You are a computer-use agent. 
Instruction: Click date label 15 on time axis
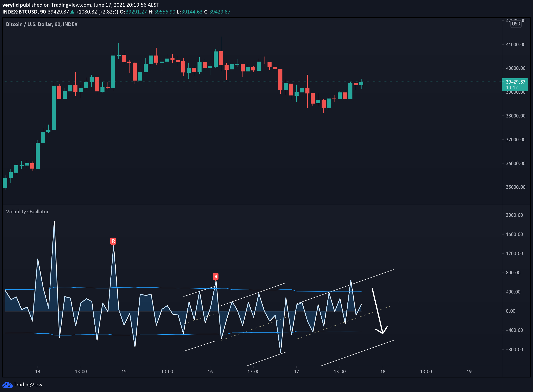(x=124, y=372)
